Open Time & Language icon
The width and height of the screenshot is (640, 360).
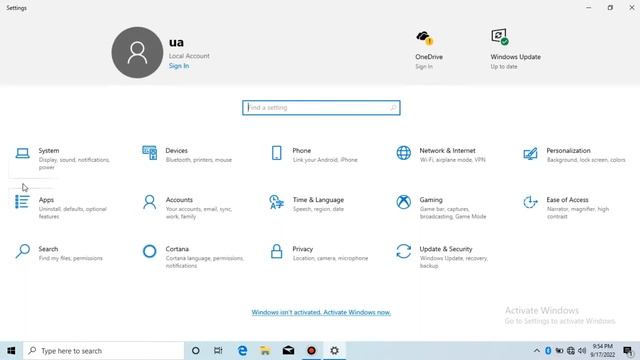click(x=276, y=202)
